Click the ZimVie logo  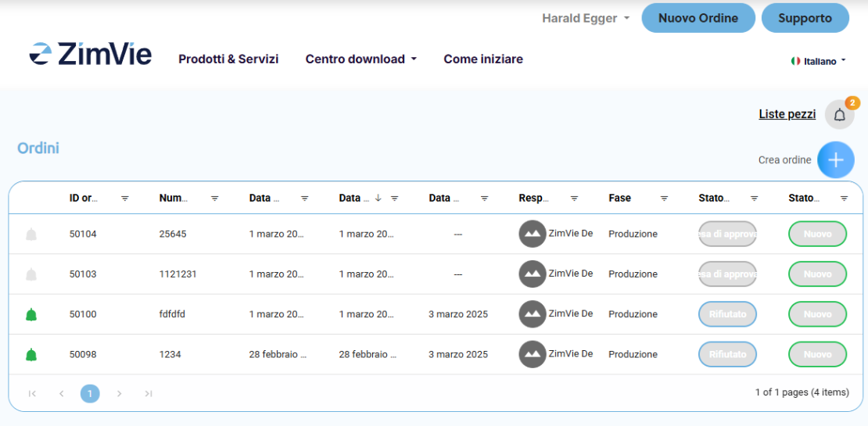point(91,54)
